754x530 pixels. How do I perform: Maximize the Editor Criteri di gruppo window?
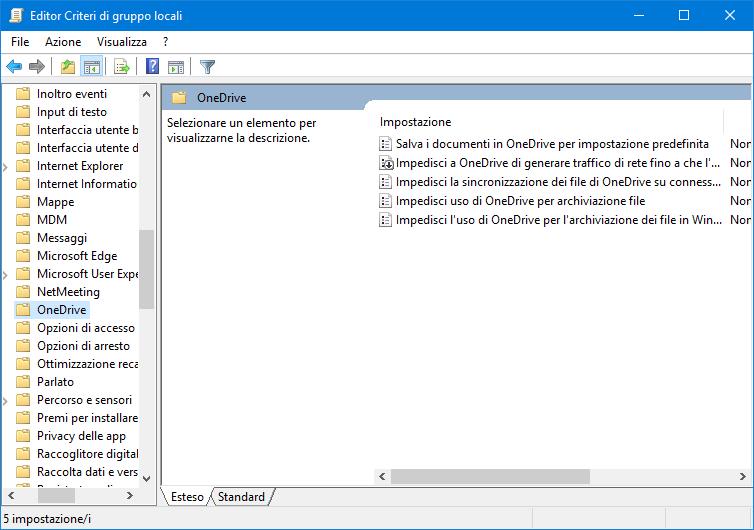tap(684, 15)
